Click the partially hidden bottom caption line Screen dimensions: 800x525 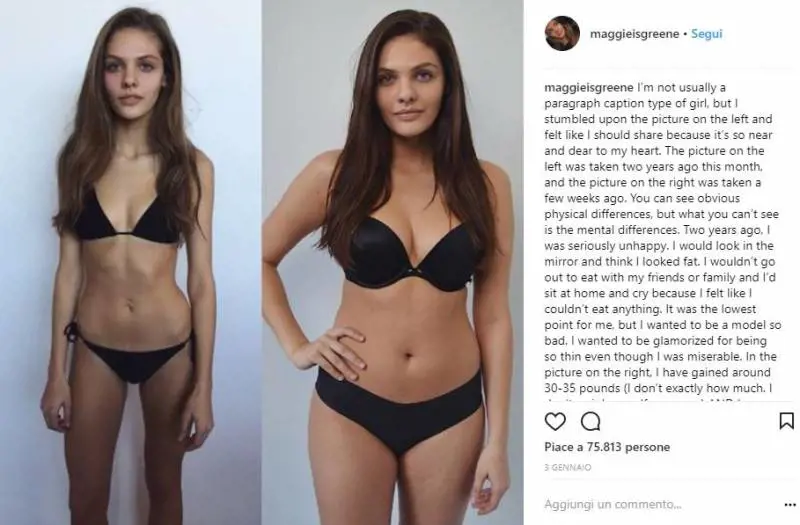tap(658, 401)
